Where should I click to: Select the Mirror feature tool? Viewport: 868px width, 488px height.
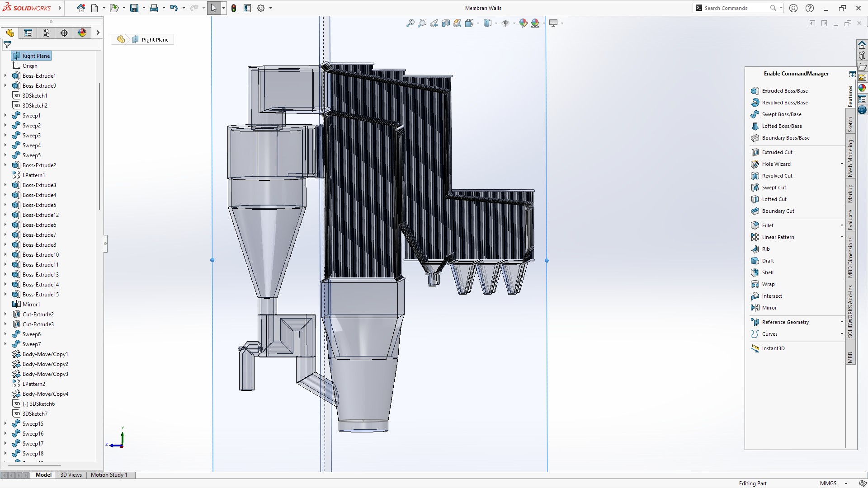click(x=769, y=307)
